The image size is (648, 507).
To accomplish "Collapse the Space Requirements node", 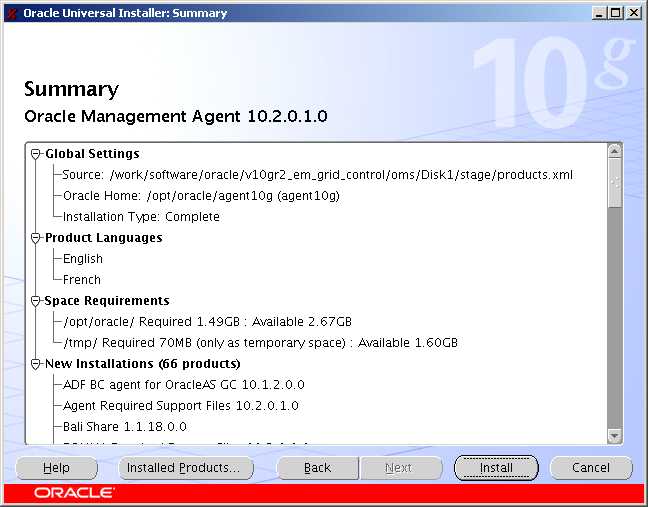I will [x=36, y=301].
